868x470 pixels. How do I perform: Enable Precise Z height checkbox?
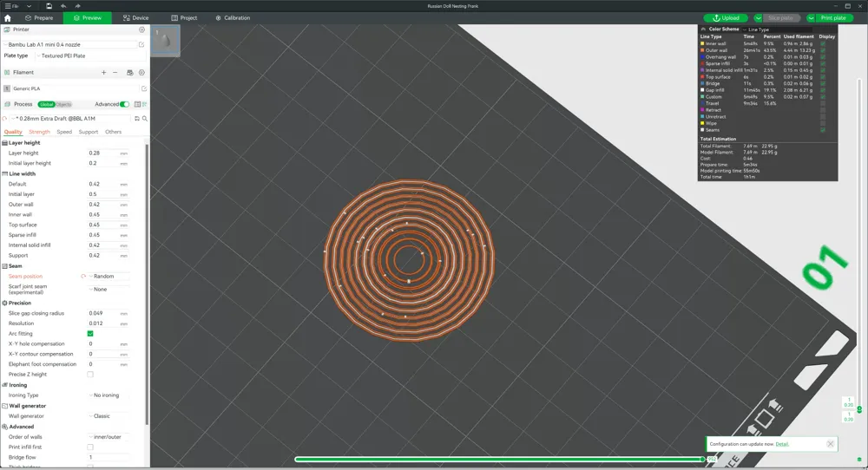point(90,375)
